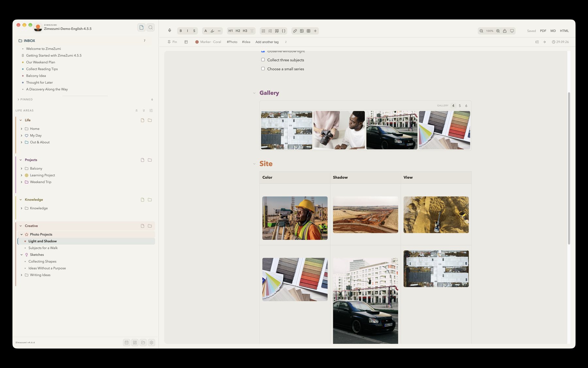Expand the PINNED section
Screen dimensions: 588x368
click(x=18, y=99)
